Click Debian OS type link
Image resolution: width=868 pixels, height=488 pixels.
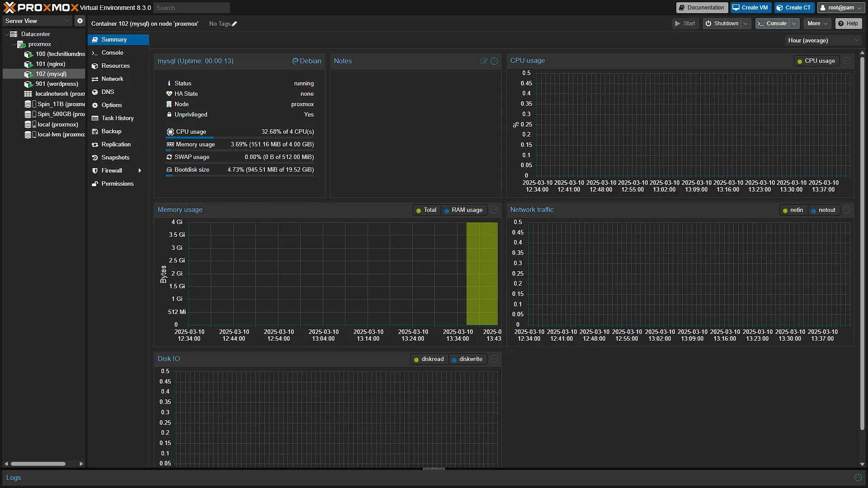coord(307,61)
